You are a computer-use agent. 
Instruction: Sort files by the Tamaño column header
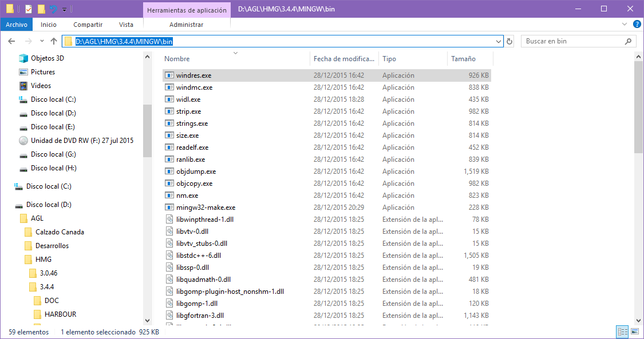point(463,59)
